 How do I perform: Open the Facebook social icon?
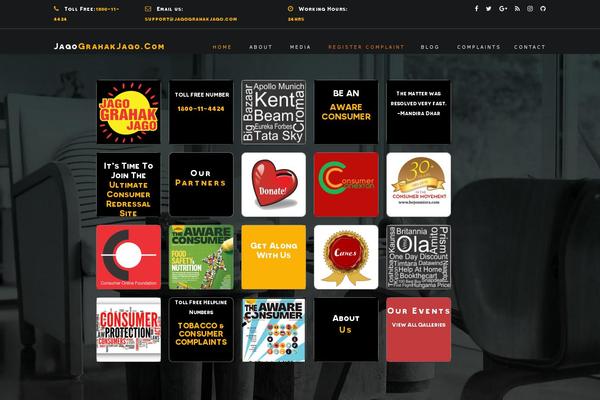tap(476, 8)
